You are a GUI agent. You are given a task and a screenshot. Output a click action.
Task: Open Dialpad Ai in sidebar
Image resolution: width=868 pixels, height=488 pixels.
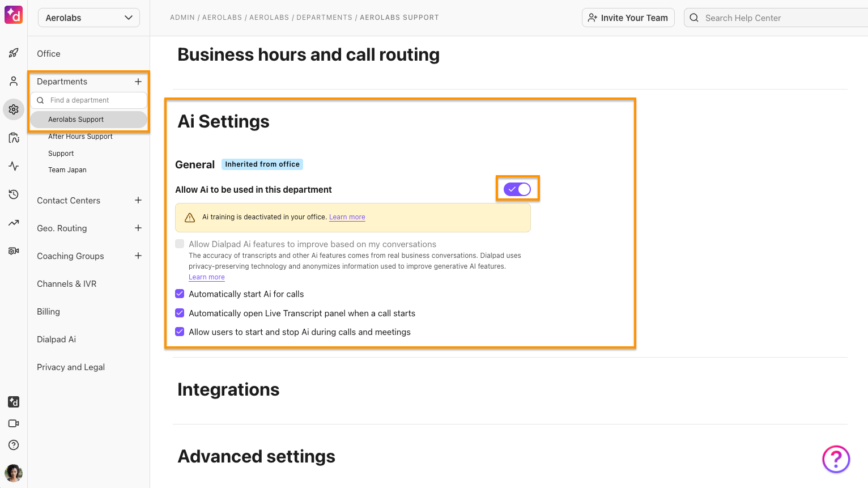coord(56,339)
